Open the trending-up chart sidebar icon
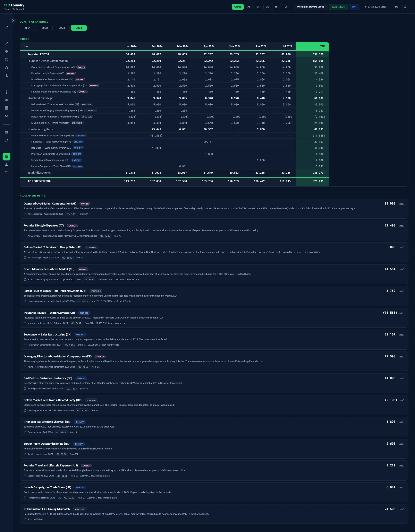 (x=7, y=44)
